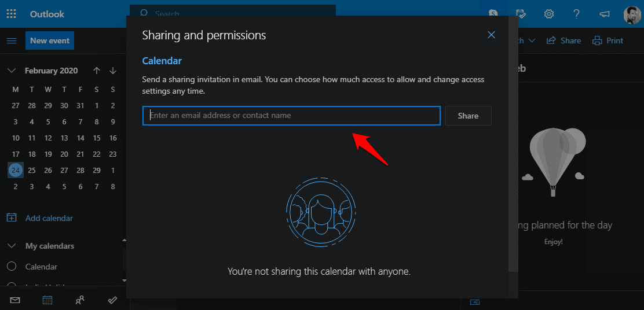644x310 pixels.
Task: Toggle the Calendar visibility circle
Action: (x=12, y=267)
